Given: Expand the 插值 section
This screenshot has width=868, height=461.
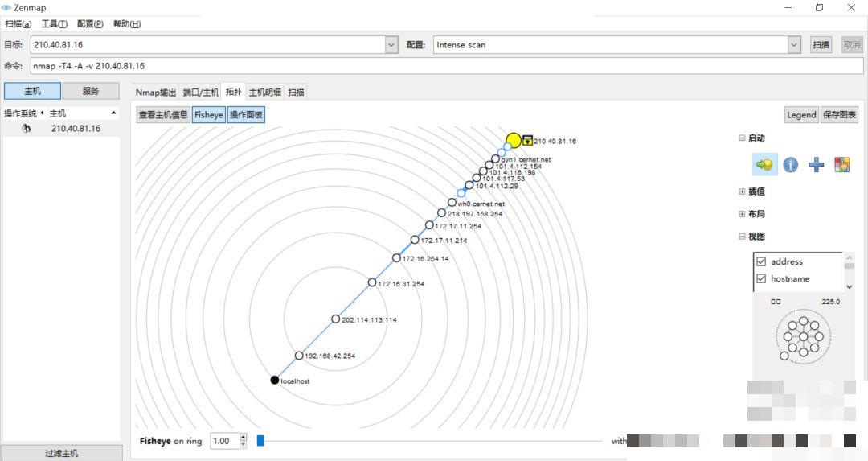Looking at the screenshot, I should [742, 191].
